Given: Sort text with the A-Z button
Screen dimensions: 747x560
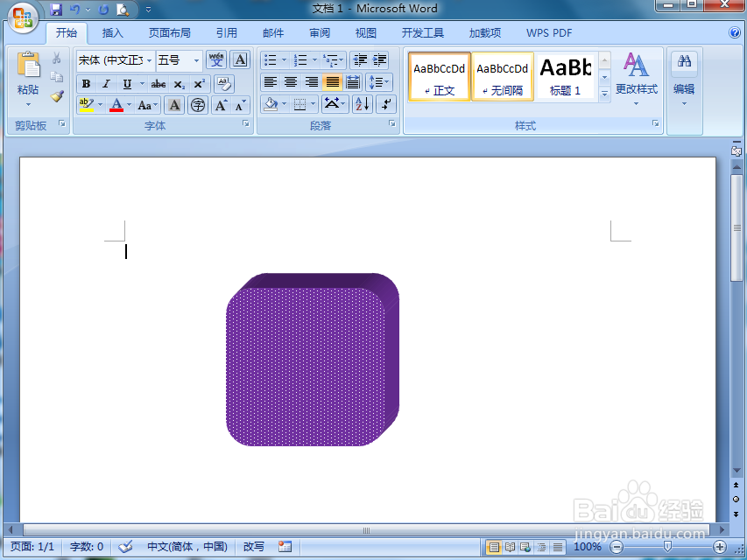Looking at the screenshot, I should [x=362, y=104].
